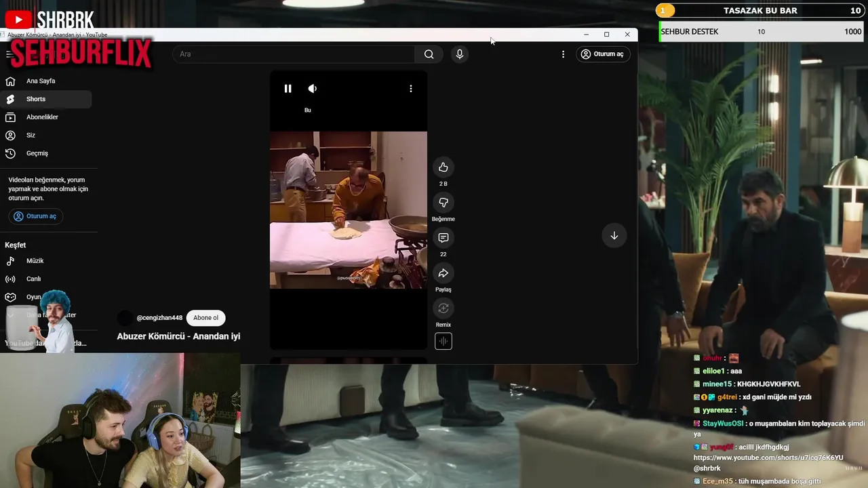Image resolution: width=868 pixels, height=488 pixels.
Task: Click minee15's chat username
Action: tap(717, 384)
